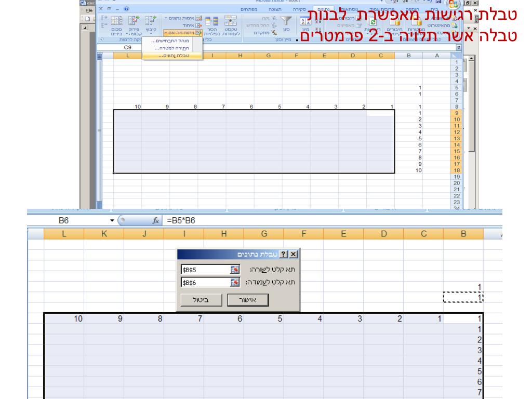Image resolution: width=532 pixels, height=399 pixels.
Task: Click the Subtotal (סכום ביניים) icon
Action: [117, 21]
